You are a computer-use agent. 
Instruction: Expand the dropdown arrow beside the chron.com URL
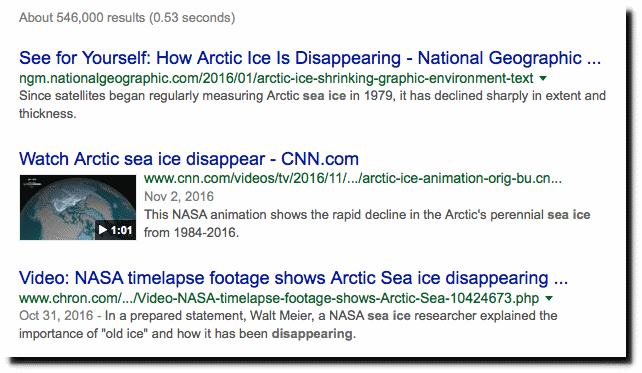tap(549, 298)
